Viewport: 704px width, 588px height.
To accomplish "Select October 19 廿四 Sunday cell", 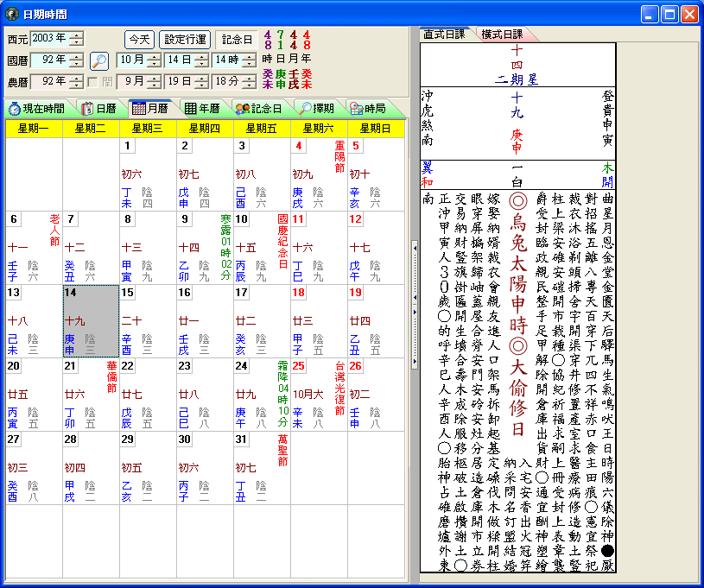I will 376,321.
